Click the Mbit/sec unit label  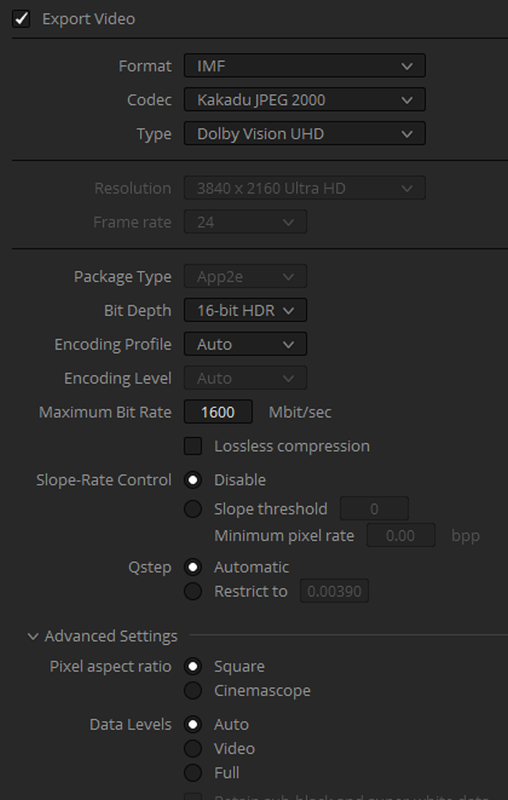pyautogui.click(x=300, y=412)
